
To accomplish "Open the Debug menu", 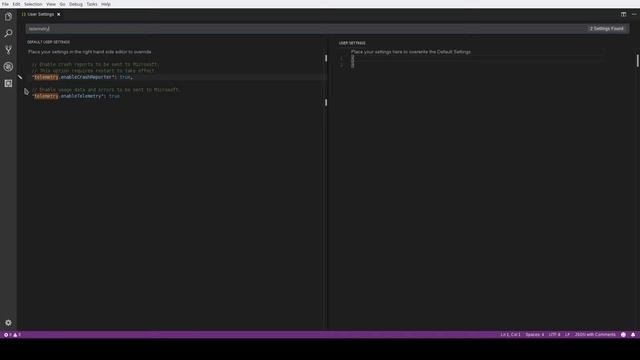I will tap(76, 4).
